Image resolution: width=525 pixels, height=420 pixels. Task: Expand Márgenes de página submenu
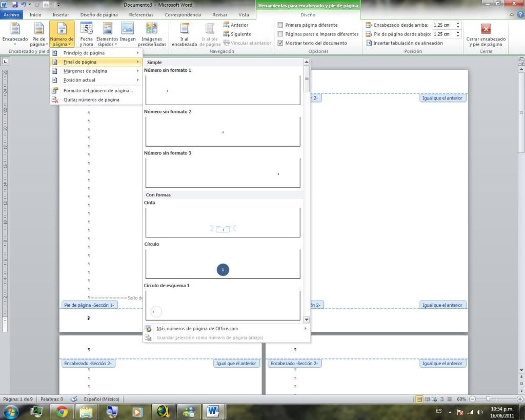coord(96,71)
